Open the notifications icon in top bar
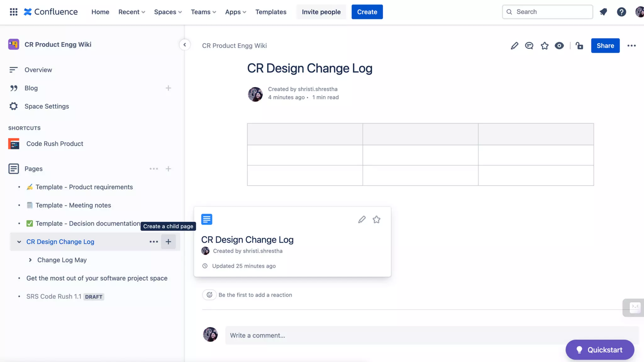The image size is (644, 362). (603, 12)
